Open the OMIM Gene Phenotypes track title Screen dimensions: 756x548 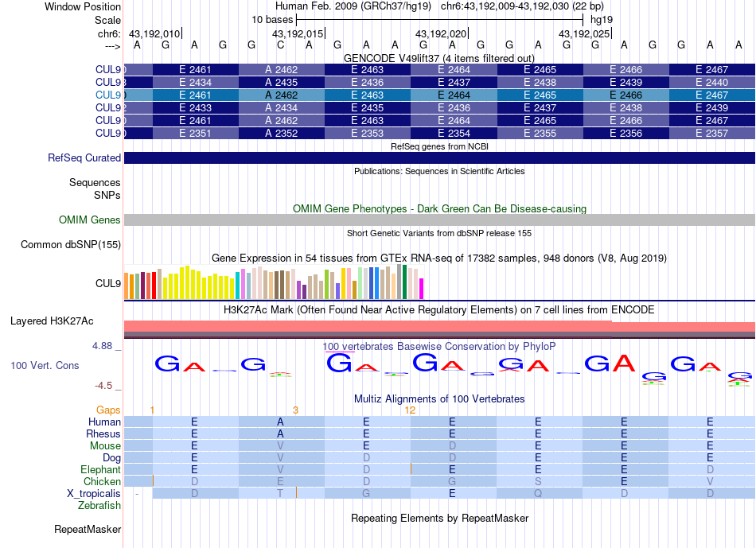pyautogui.click(x=439, y=208)
